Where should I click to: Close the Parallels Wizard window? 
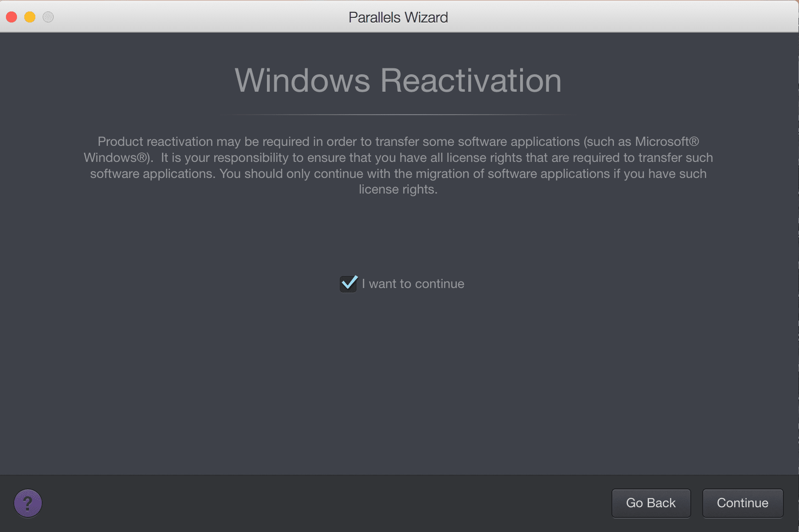pos(11,17)
